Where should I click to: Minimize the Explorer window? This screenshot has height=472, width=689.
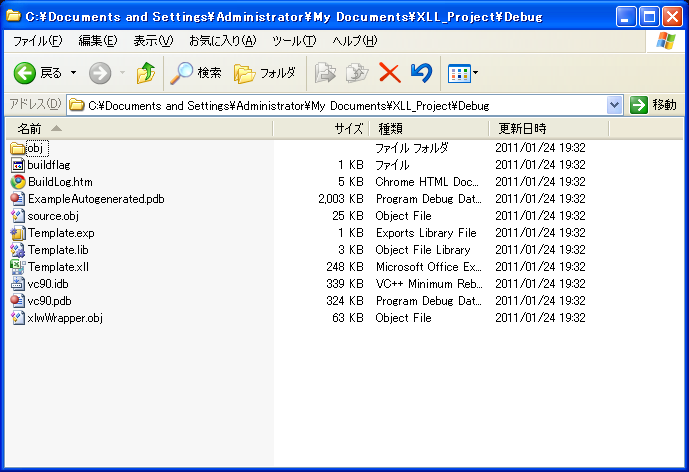[x=626, y=17]
